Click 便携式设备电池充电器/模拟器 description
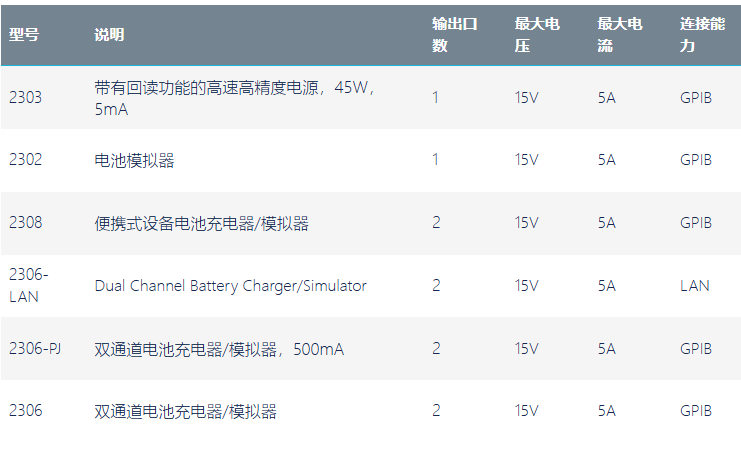Screen dimensions: 741x450 (201, 224)
